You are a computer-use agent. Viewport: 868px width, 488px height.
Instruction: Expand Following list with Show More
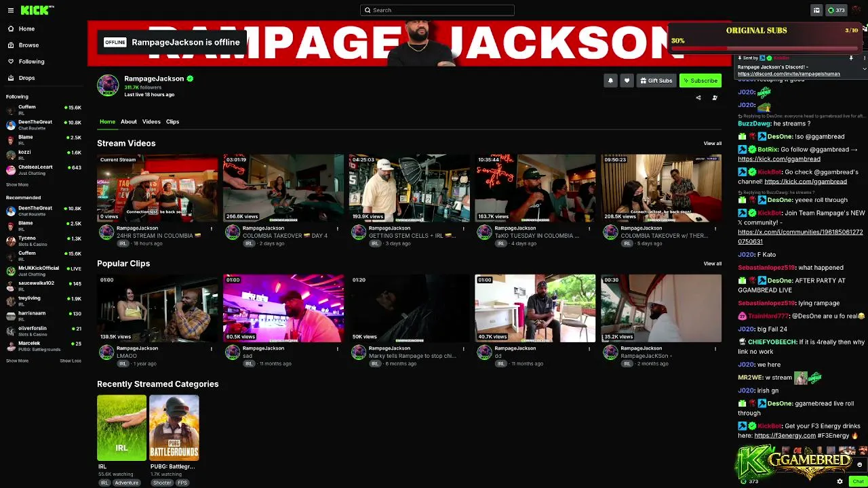[18, 184]
